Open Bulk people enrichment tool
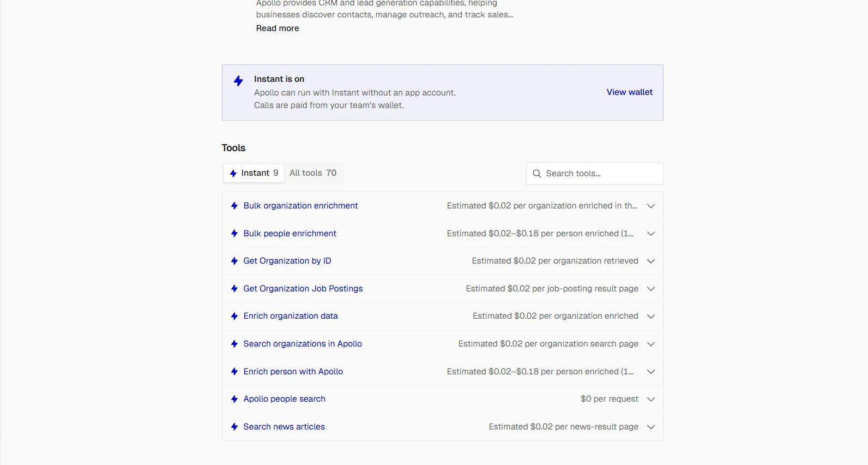This screenshot has height=465, width=868. pos(290,234)
